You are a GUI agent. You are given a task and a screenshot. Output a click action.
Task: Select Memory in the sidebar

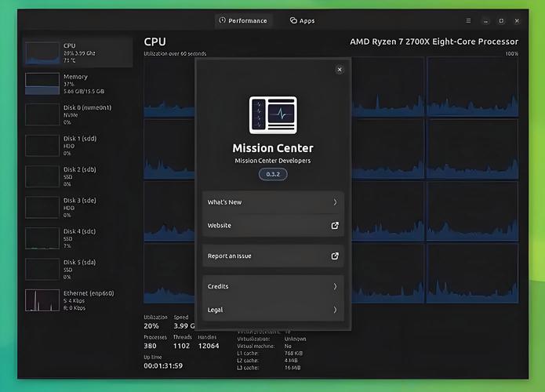[78, 84]
